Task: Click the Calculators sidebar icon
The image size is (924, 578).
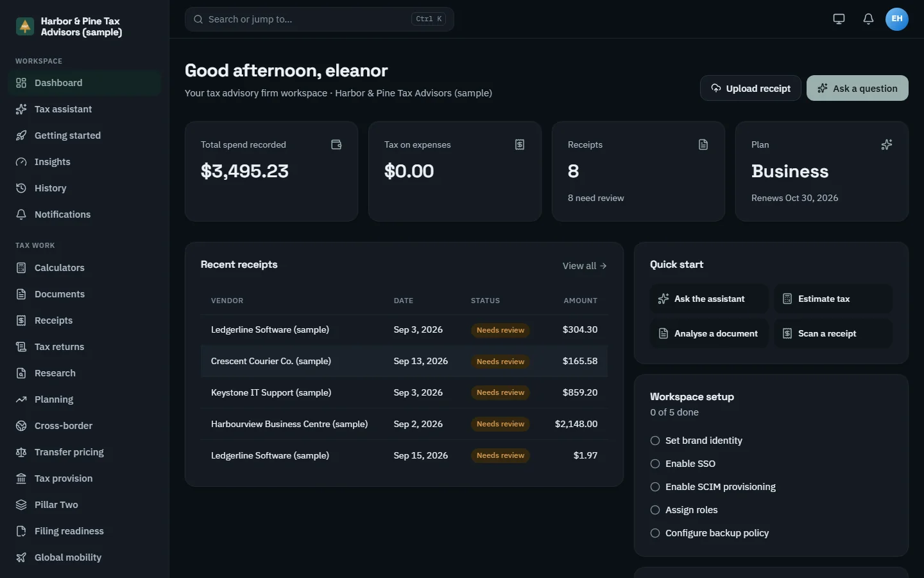Action: click(21, 268)
